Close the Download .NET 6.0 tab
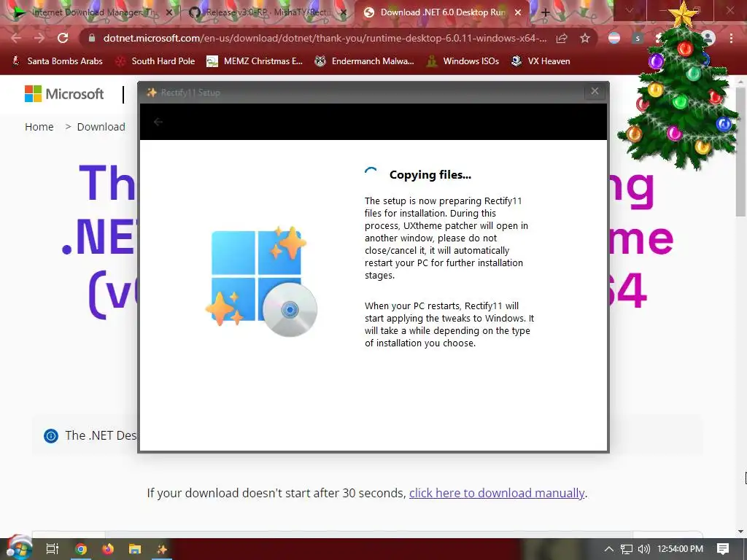Viewport: 747px width, 560px height. 518,13
